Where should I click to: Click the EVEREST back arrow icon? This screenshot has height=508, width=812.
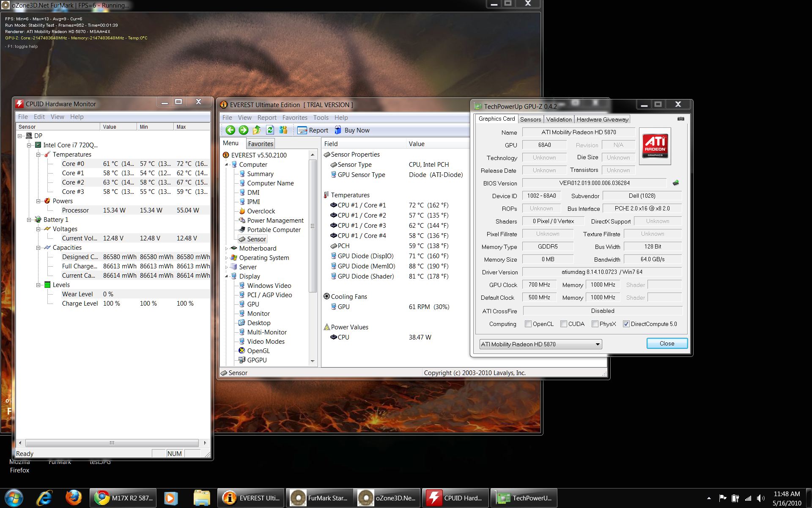tap(230, 130)
